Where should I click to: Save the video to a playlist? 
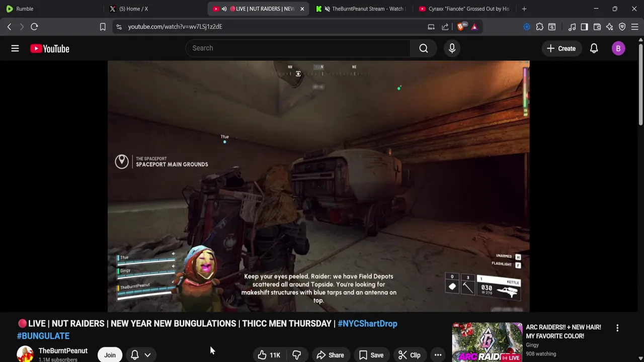(x=371, y=355)
